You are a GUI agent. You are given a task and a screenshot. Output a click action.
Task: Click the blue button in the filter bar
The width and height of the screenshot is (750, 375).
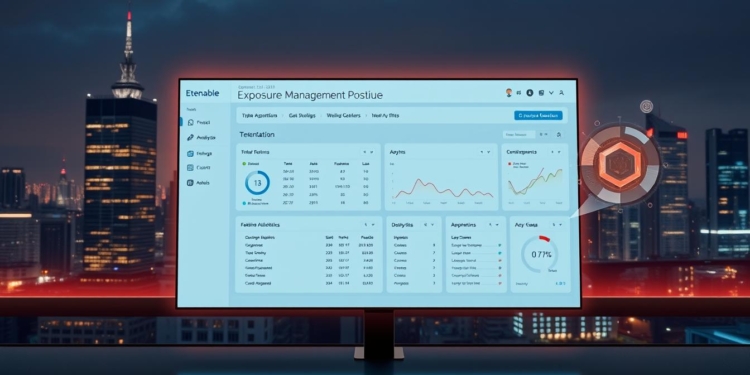(538, 115)
